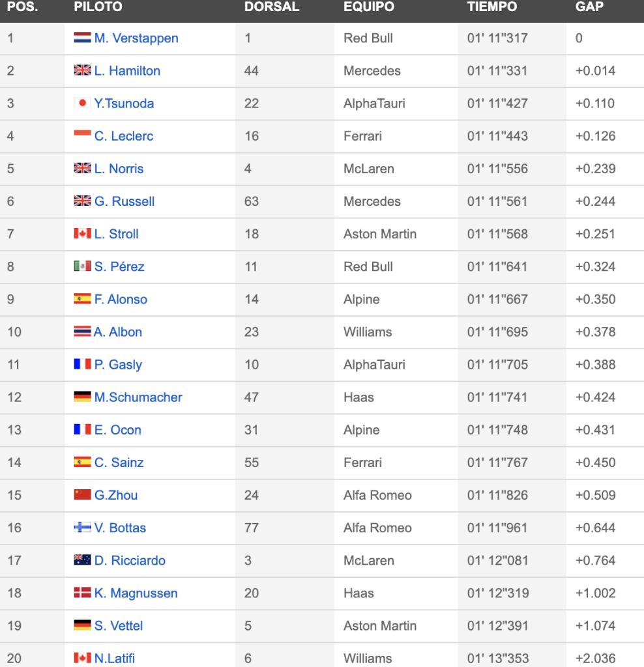The height and width of the screenshot is (667, 644).
Task: Click the Dutch flag beside M. Verstappen
Action: click(82, 37)
